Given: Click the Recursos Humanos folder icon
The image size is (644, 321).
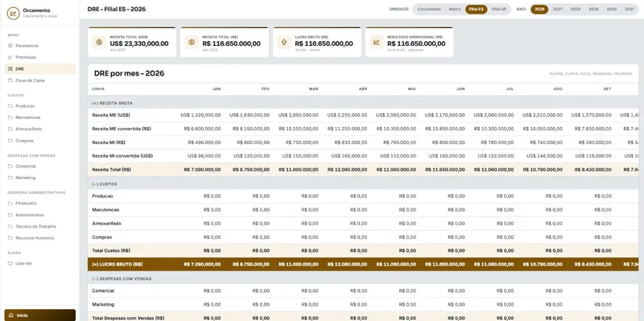Looking at the screenshot, I should pos(10,238).
